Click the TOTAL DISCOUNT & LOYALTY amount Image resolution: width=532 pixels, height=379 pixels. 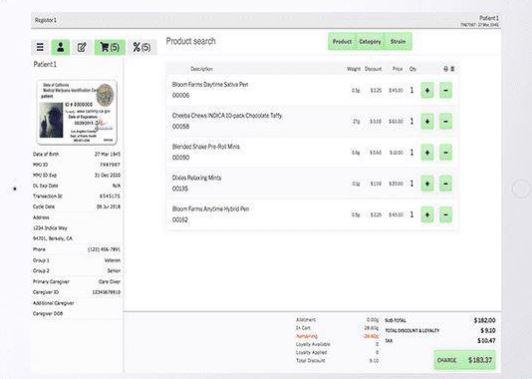(x=488, y=330)
